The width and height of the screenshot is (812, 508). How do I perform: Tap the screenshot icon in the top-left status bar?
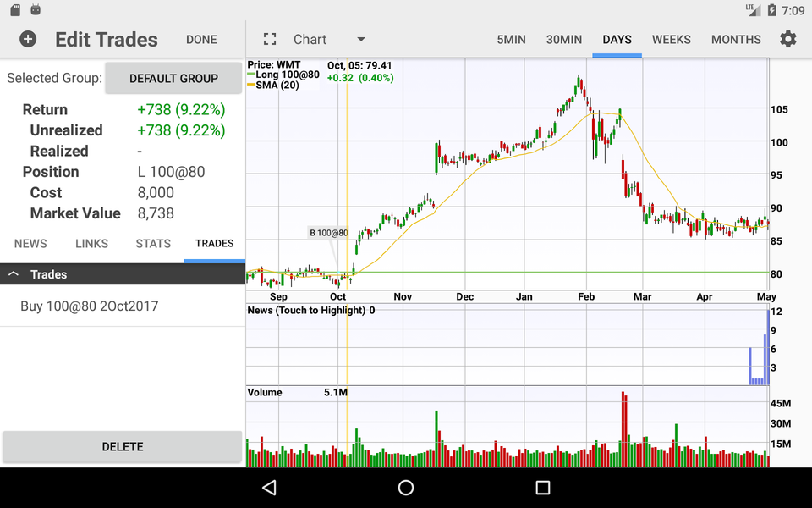pyautogui.click(x=14, y=9)
